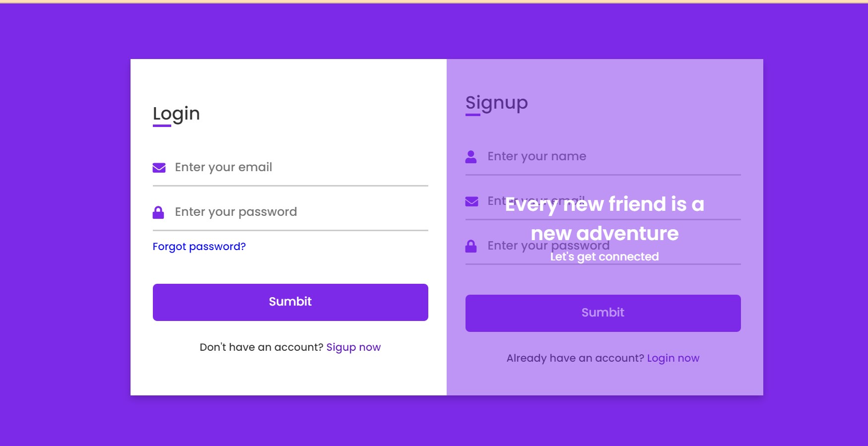Viewport: 868px width, 446px height.
Task: Click the 'Let's get connected' overlay text
Action: click(x=604, y=256)
